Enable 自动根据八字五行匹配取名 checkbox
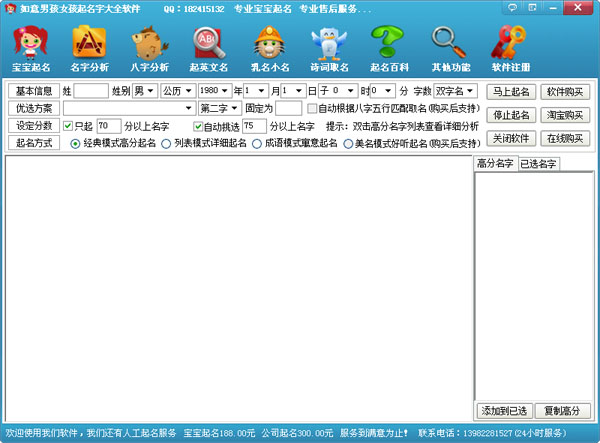The height and width of the screenshot is (443, 600). click(x=312, y=108)
